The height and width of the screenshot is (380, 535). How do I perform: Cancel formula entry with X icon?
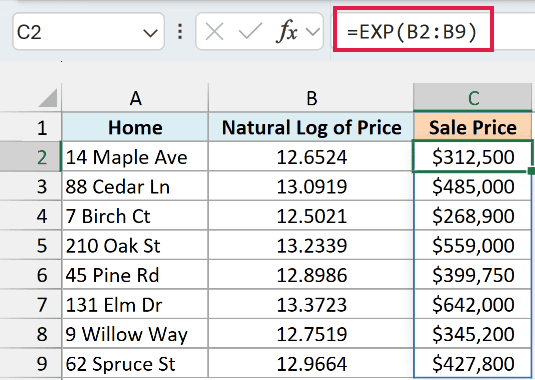pos(215,32)
